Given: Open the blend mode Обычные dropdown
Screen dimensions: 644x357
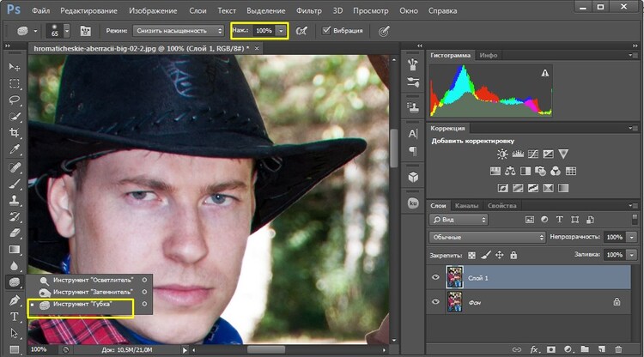Looking at the screenshot, I should 486,237.
